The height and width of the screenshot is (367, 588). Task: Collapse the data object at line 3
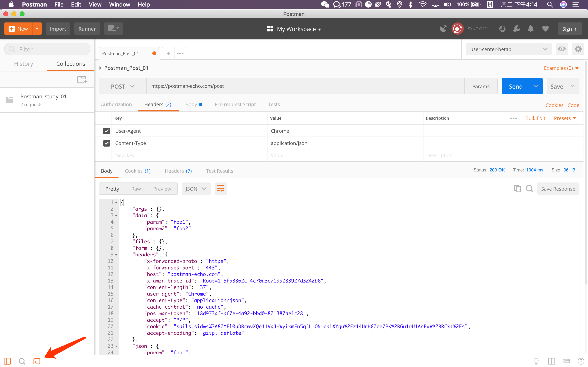pos(116,216)
